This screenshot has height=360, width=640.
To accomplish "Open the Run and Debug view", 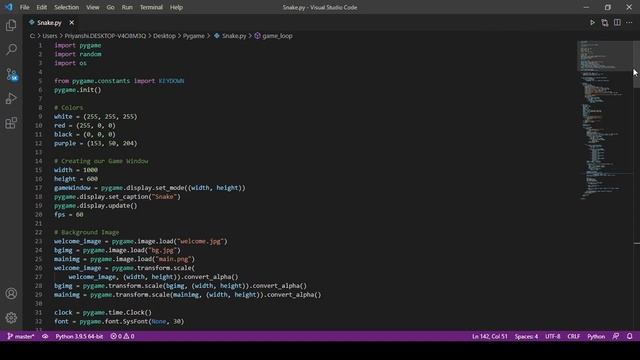I will (x=11, y=98).
